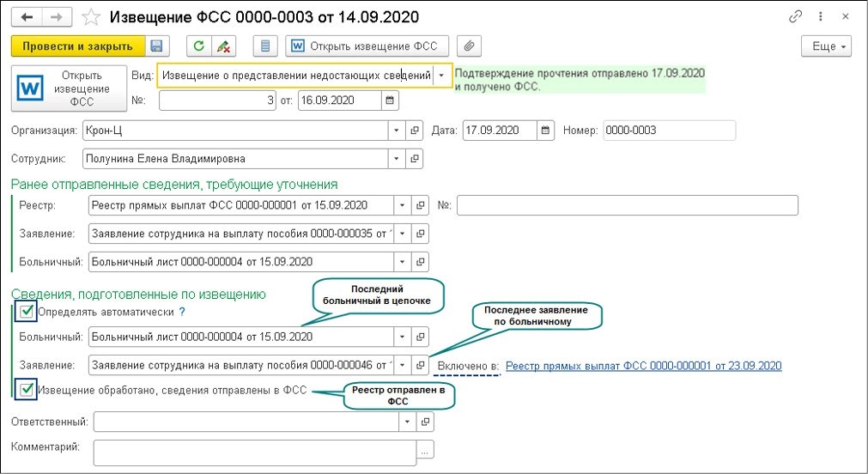868x474 pixels.
Task: Open the Сотрудник dropdown list
Action: tap(397, 159)
